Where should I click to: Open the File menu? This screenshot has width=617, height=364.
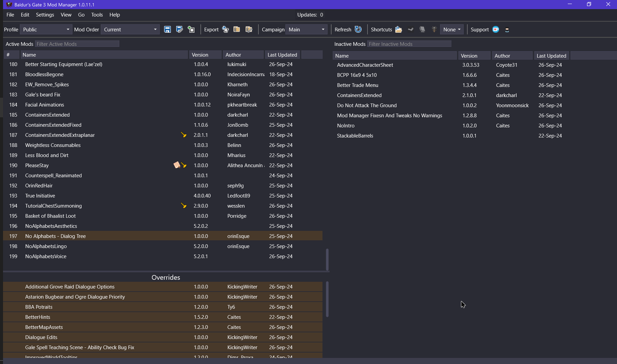click(10, 15)
